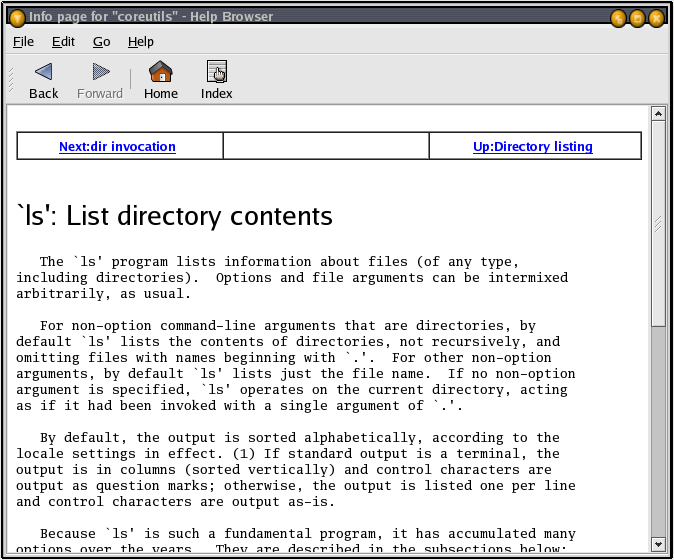
Task: Open the Index icon
Action: pyautogui.click(x=217, y=71)
